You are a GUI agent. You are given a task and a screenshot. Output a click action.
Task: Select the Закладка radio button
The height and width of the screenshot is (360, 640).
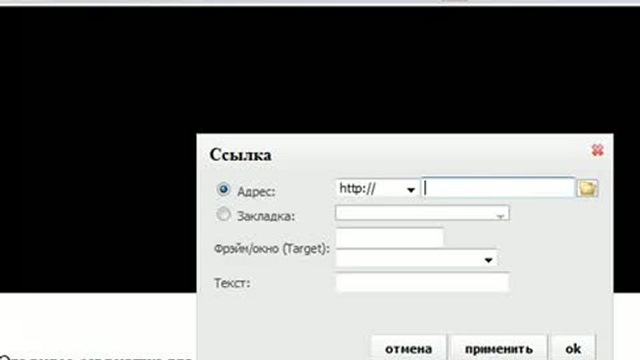click(223, 214)
